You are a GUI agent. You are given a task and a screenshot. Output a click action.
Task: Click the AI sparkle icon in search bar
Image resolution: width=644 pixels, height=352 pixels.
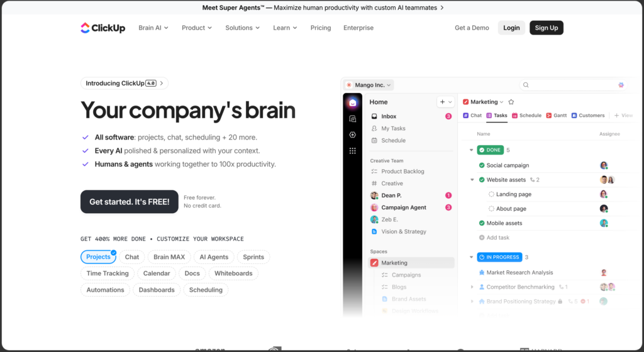621,85
